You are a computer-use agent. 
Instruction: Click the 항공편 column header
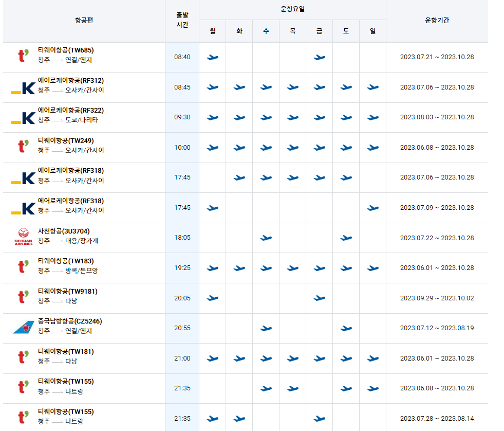click(84, 20)
